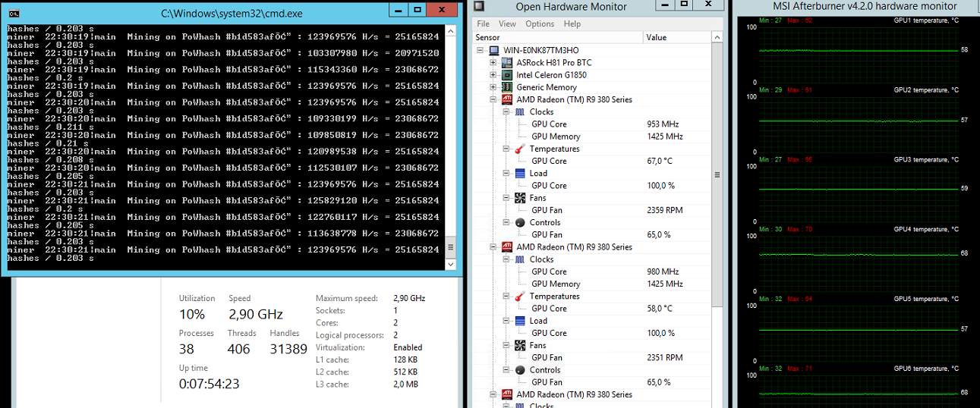Click the CPU icon for Intel Celeron G1850
Image resolution: width=980 pixels, height=408 pixels.
[x=508, y=74]
